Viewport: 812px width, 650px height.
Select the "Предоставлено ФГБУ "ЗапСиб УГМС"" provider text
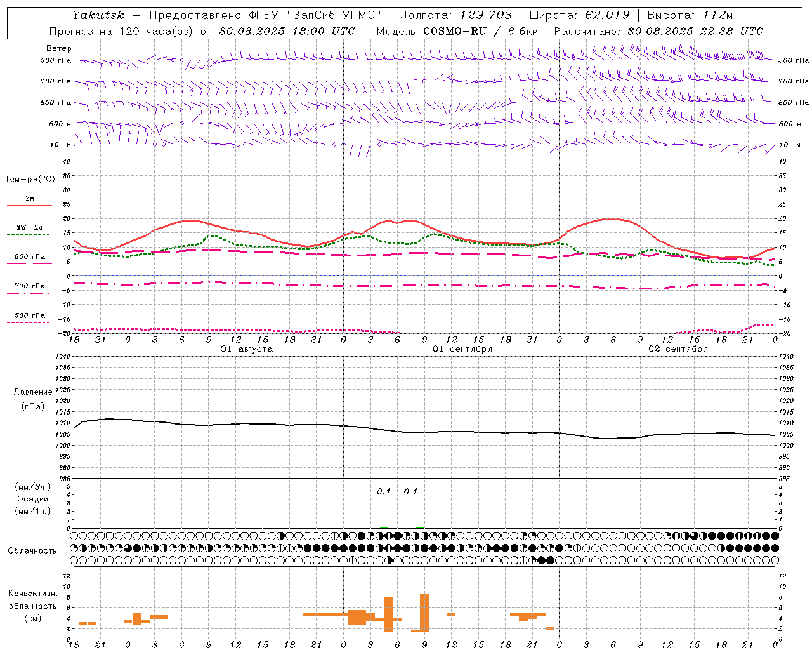tap(265, 15)
